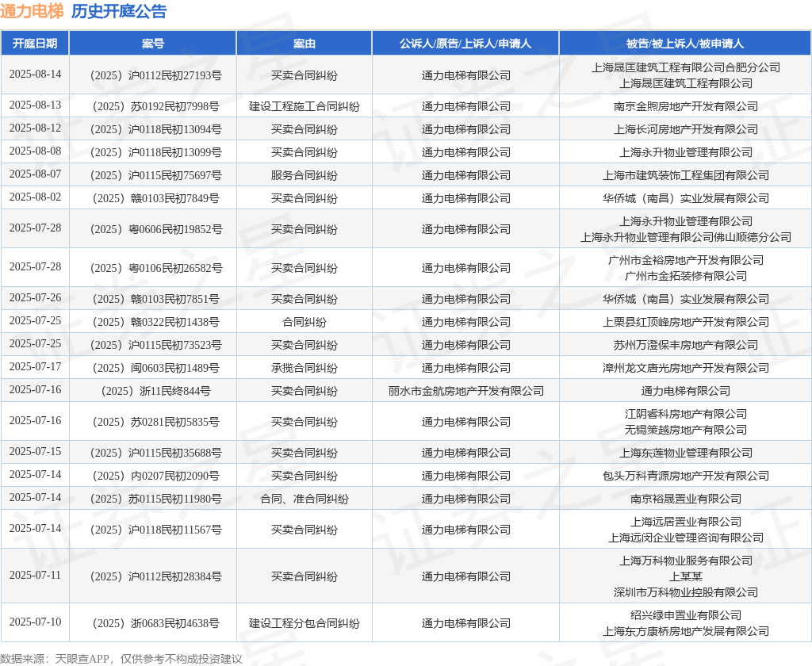Screen dimensions: 812x666
Task: Click date cell 2025-08-14
Action: (x=35, y=74)
